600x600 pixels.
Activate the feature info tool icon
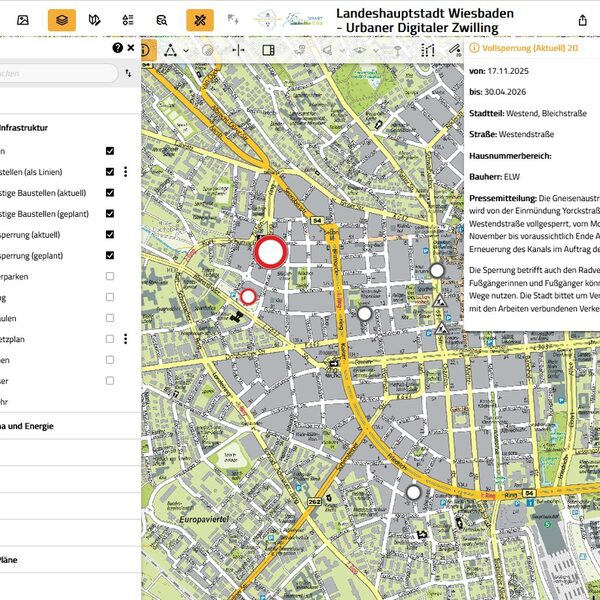(x=144, y=49)
